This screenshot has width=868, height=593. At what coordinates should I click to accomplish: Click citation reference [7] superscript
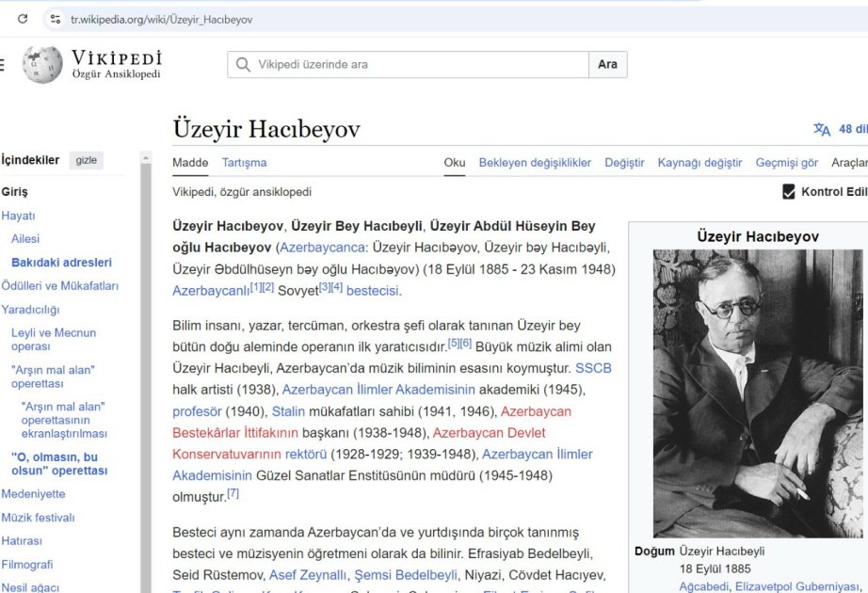point(233,493)
